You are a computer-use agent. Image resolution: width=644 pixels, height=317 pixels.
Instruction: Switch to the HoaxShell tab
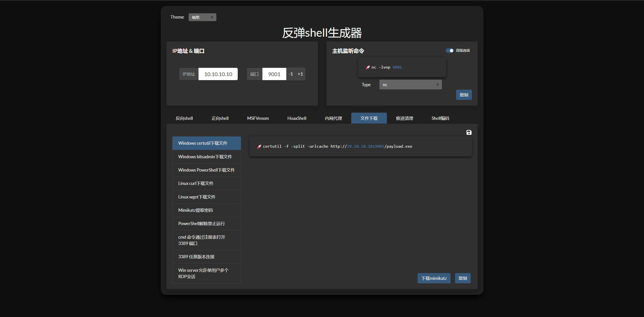(x=297, y=118)
